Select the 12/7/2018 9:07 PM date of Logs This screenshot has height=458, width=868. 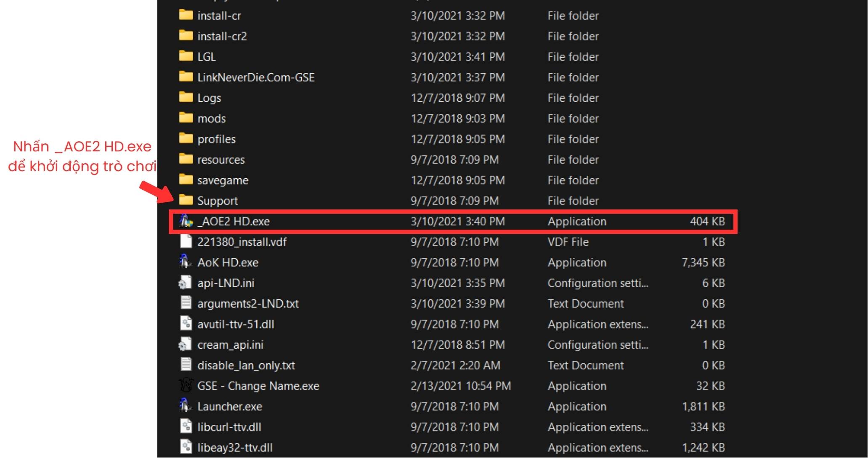tap(458, 98)
